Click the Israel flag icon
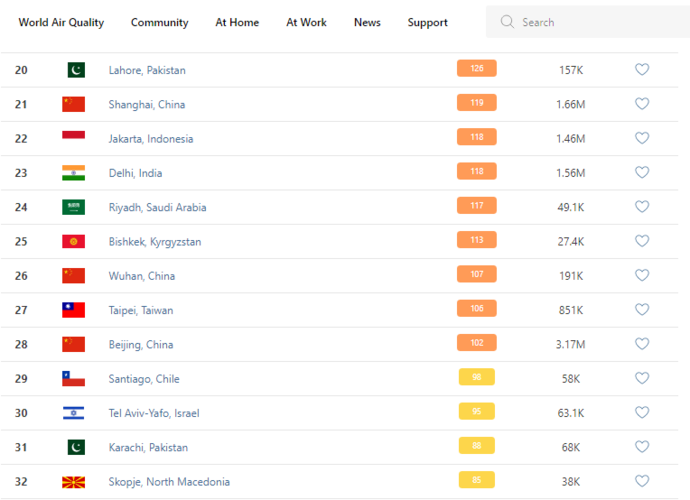Image resolution: width=690 pixels, height=500 pixels. point(74,413)
